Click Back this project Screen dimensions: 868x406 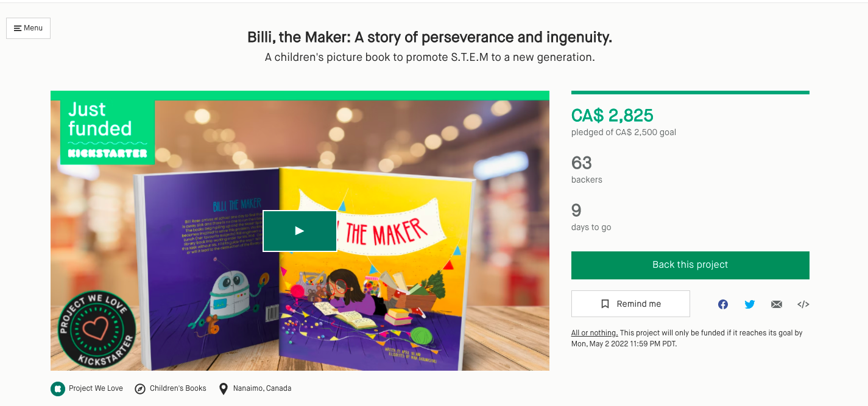[x=690, y=265]
